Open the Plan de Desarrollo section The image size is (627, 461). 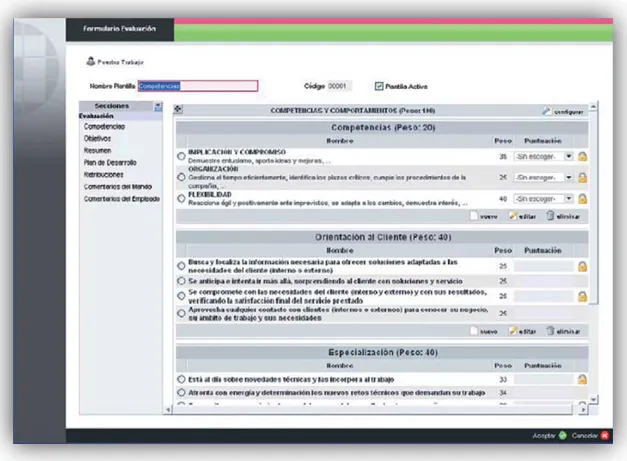[110, 162]
